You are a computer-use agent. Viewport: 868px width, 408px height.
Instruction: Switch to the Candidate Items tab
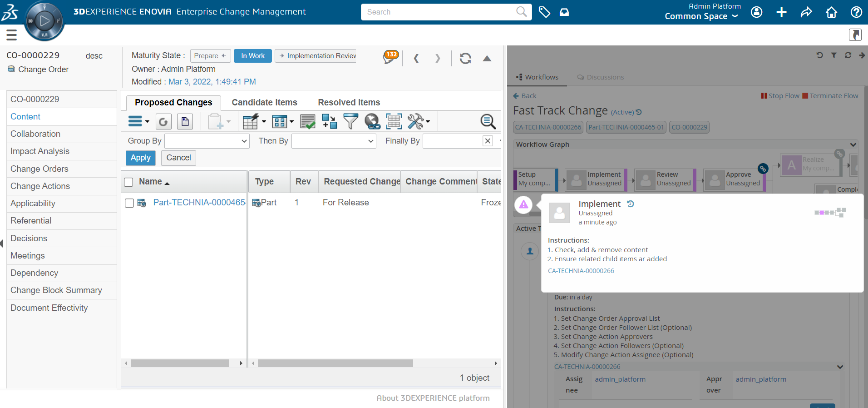point(264,103)
